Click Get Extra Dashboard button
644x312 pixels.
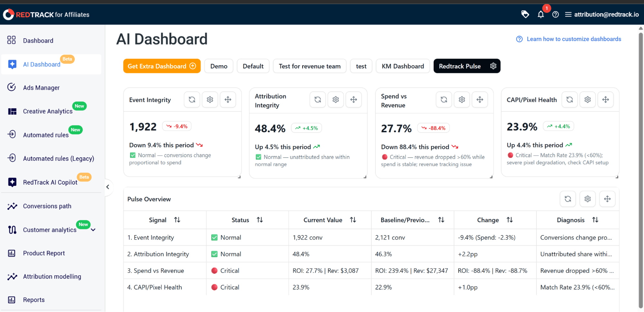(162, 66)
